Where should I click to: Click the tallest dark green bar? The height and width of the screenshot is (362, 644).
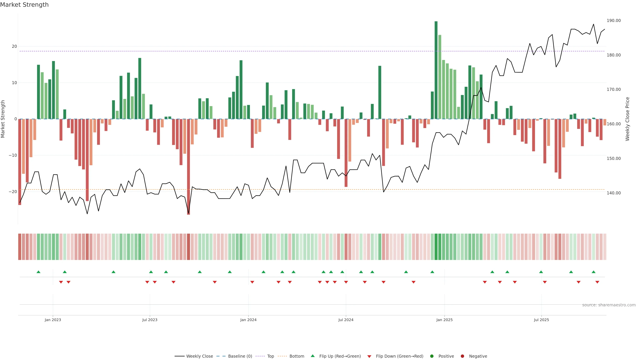coord(436,70)
